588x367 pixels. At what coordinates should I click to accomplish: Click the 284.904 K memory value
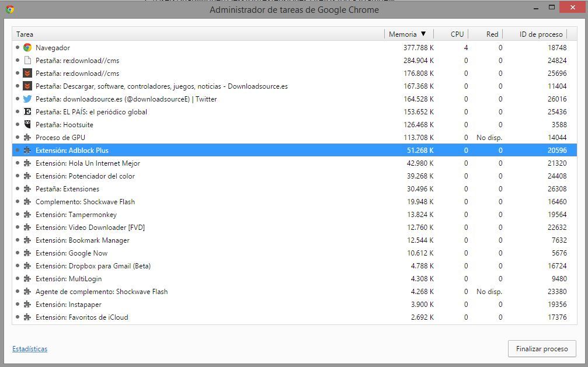(x=419, y=60)
